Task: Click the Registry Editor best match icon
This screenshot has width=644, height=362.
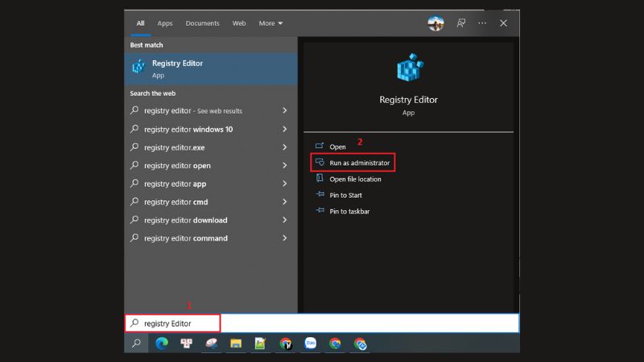Action: pos(138,68)
